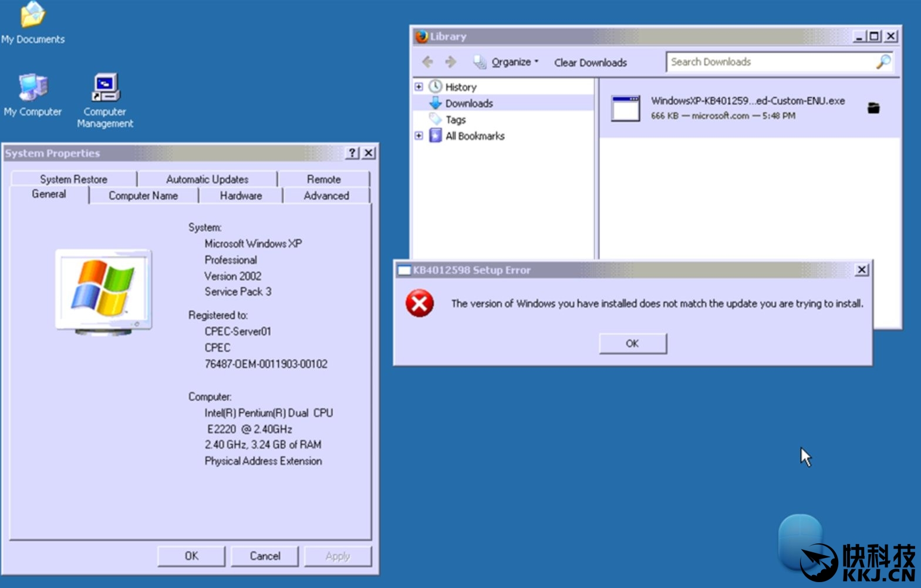
Task: Select Tags in the Library sidebar
Action: pyautogui.click(x=456, y=120)
